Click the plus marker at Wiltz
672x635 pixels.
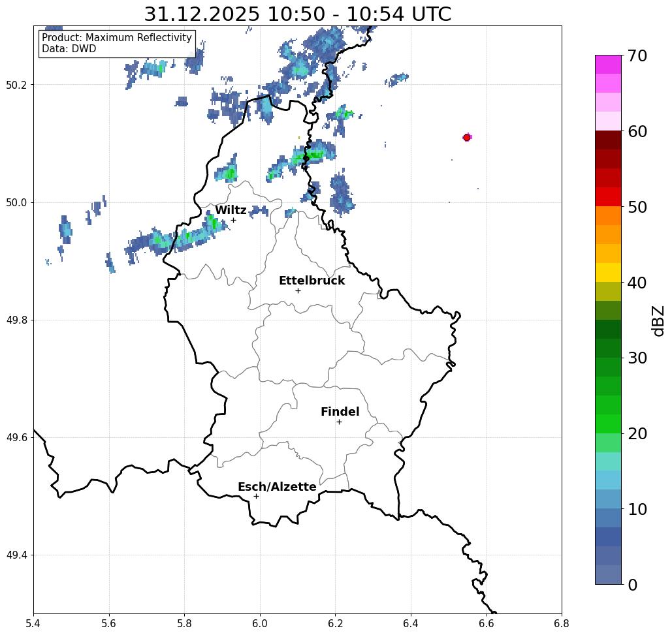[x=234, y=220]
